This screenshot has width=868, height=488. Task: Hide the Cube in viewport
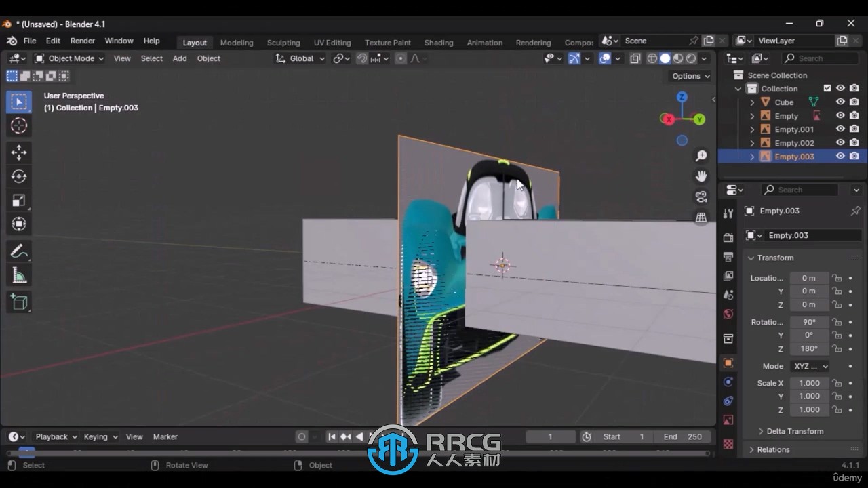click(840, 102)
